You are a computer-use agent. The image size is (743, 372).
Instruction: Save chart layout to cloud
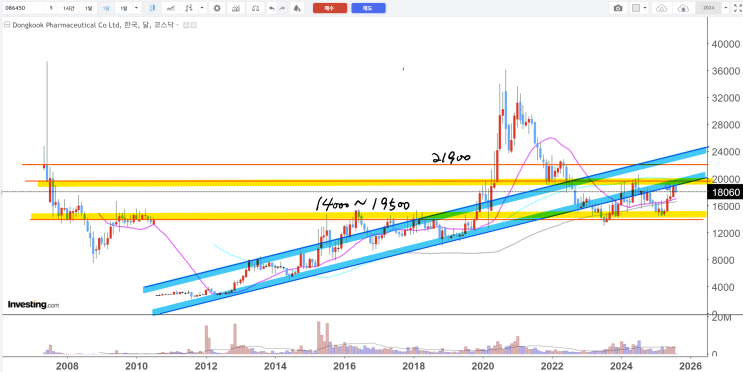(x=684, y=8)
